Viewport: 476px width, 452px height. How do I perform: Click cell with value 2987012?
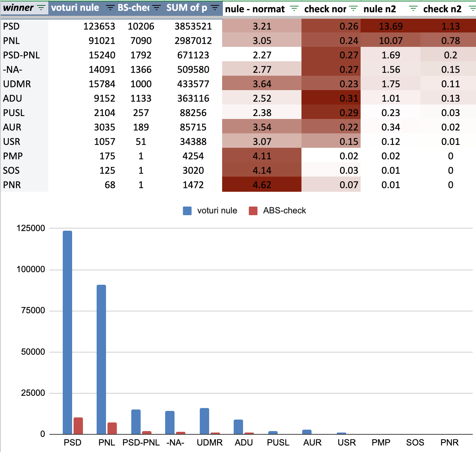click(x=193, y=41)
